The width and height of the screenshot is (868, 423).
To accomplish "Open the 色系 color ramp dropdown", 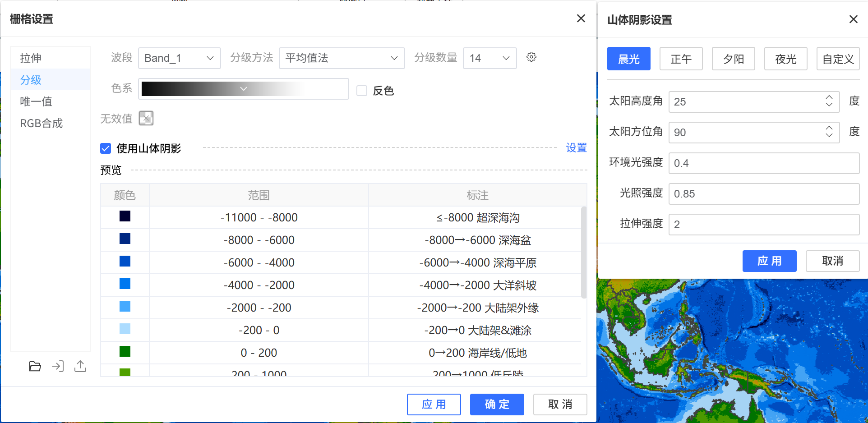I will point(244,89).
